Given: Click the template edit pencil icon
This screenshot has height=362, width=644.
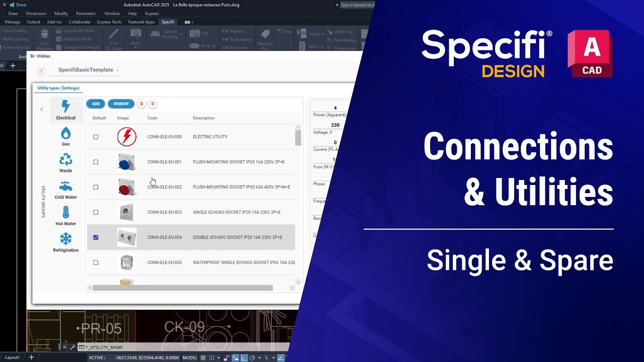Looking at the screenshot, I should pos(41,70).
